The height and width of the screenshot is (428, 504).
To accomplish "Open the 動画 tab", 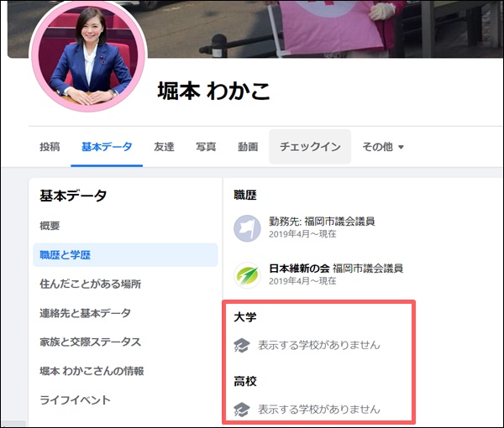I will [248, 147].
